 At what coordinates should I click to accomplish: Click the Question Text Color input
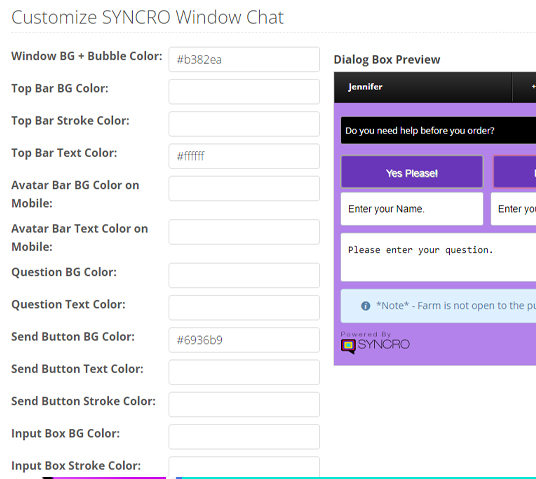(x=244, y=308)
